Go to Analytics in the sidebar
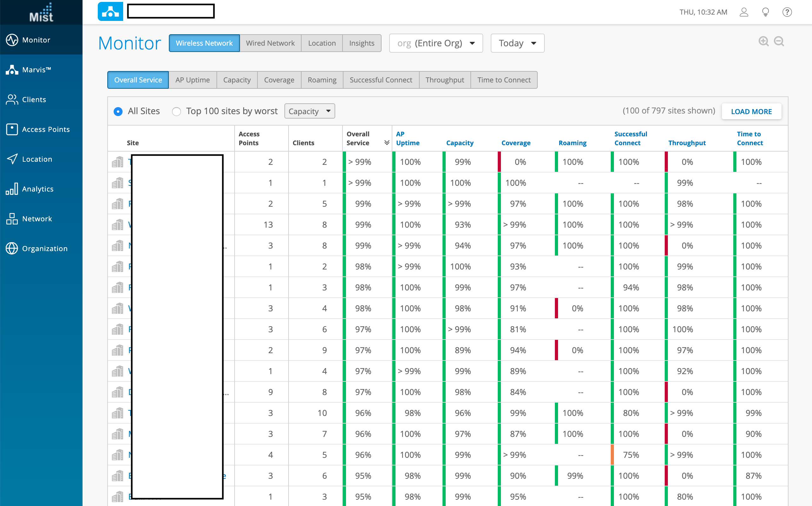This screenshot has height=506, width=812. coord(37,189)
